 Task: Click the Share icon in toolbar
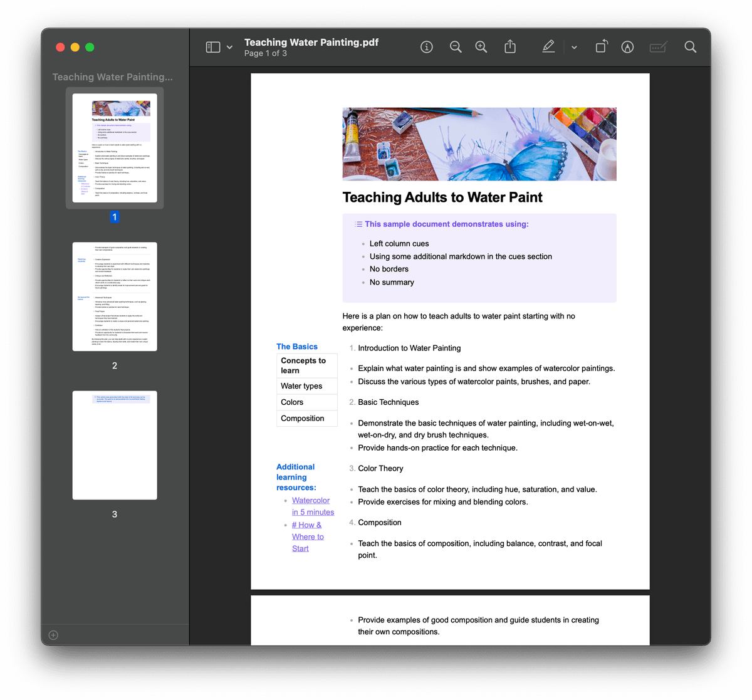(x=510, y=47)
